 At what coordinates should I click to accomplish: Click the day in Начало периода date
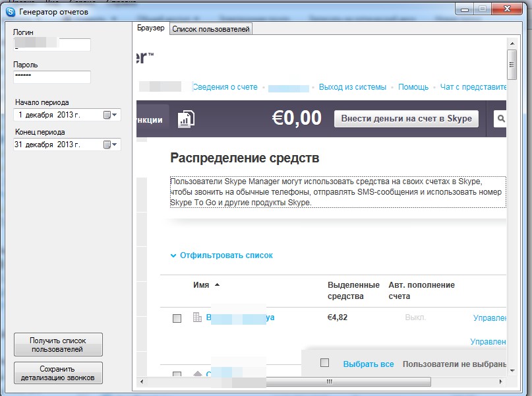click(x=20, y=115)
